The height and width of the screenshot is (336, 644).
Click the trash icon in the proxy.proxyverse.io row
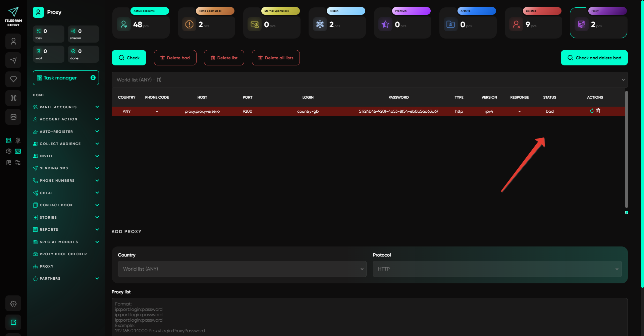pyautogui.click(x=598, y=111)
